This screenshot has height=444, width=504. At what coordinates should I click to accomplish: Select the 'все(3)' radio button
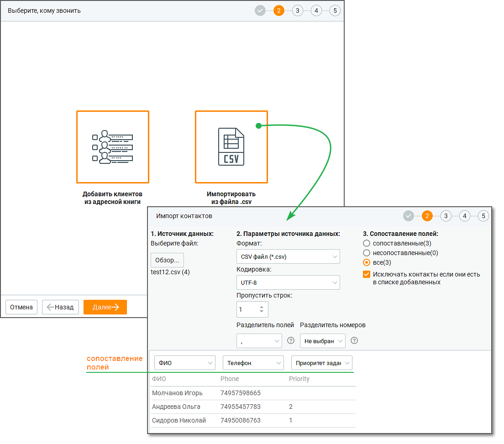367,262
